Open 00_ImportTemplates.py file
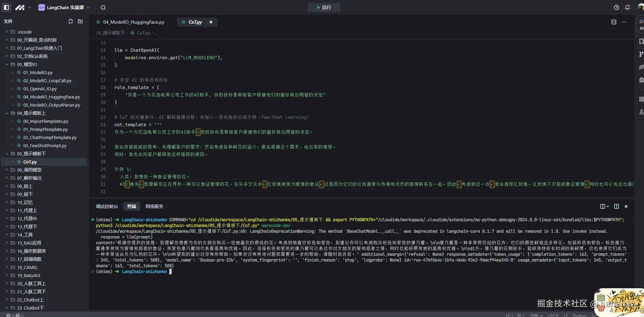This screenshot has height=317, width=644. click(x=44, y=121)
